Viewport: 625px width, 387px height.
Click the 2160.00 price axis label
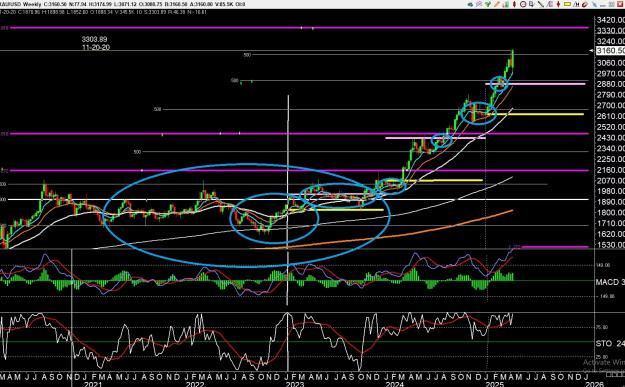tap(610, 170)
